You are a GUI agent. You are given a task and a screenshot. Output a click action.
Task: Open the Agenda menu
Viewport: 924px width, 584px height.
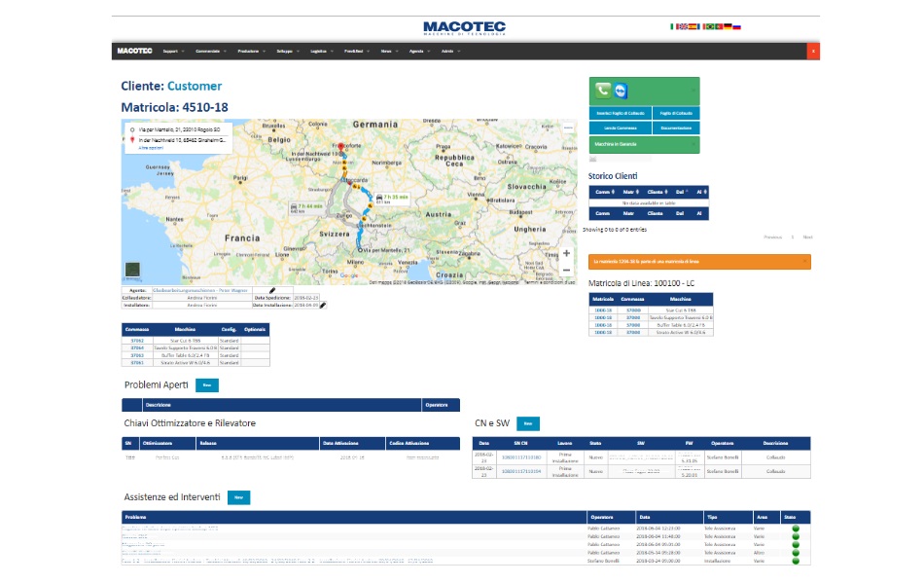pyautogui.click(x=419, y=52)
